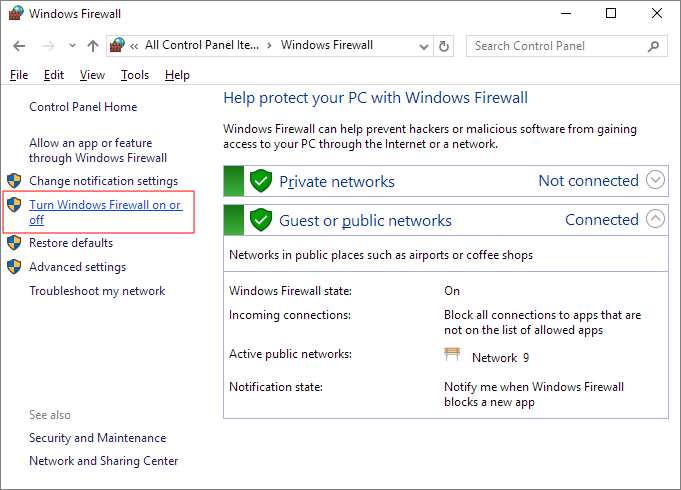This screenshot has height=490, width=681.
Task: Click the back navigation arrow
Action: (x=20, y=46)
